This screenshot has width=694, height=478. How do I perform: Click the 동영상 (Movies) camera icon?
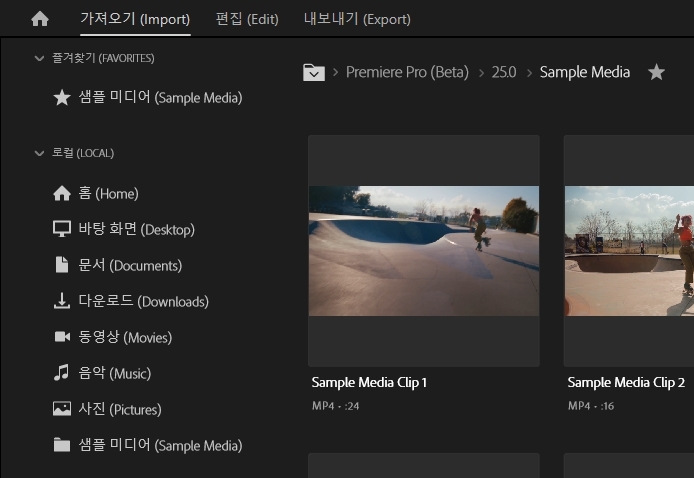click(x=62, y=337)
